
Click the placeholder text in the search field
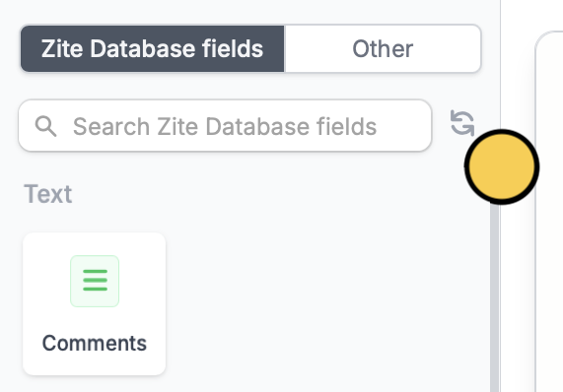pyautogui.click(x=225, y=127)
